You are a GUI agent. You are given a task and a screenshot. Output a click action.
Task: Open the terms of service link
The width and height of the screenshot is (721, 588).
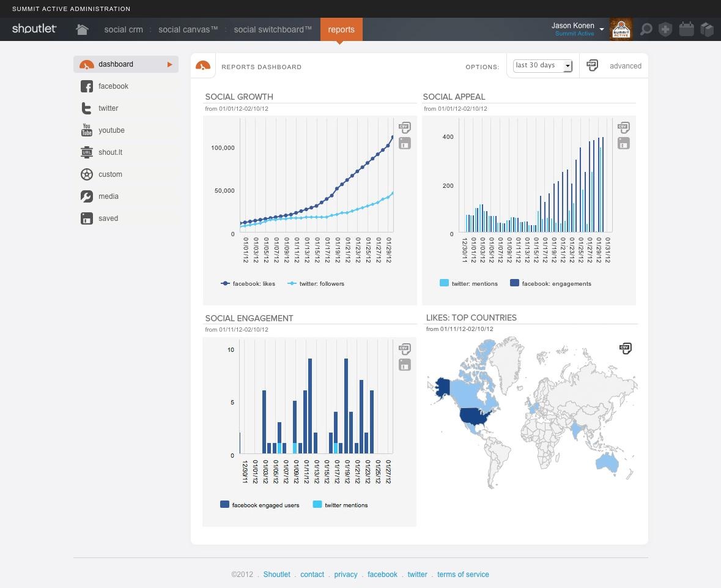click(x=463, y=574)
